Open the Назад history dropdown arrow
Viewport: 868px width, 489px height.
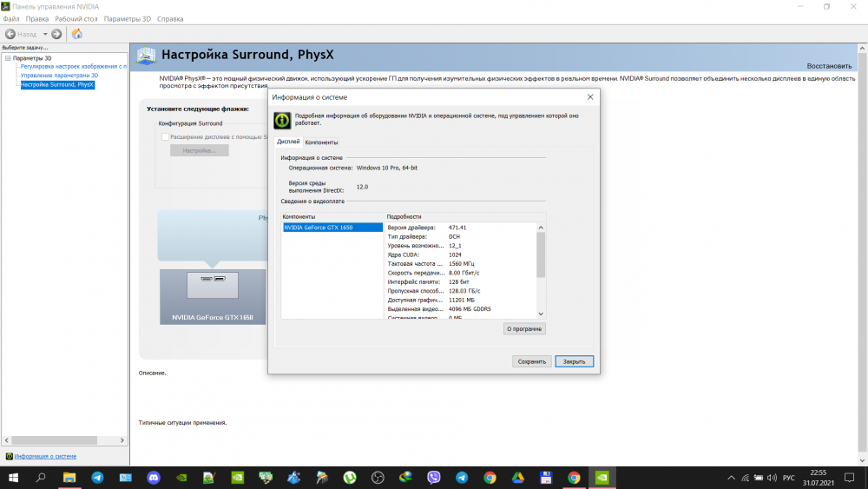click(x=45, y=35)
